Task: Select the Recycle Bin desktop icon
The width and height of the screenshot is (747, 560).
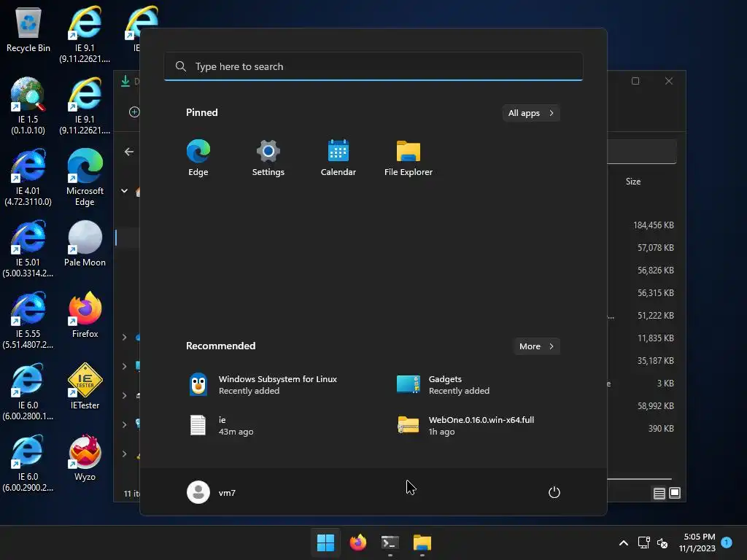Action: pyautogui.click(x=28, y=30)
